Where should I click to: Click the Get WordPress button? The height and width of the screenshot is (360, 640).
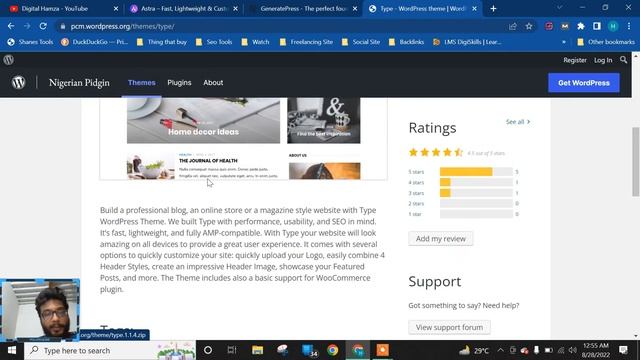tap(584, 83)
